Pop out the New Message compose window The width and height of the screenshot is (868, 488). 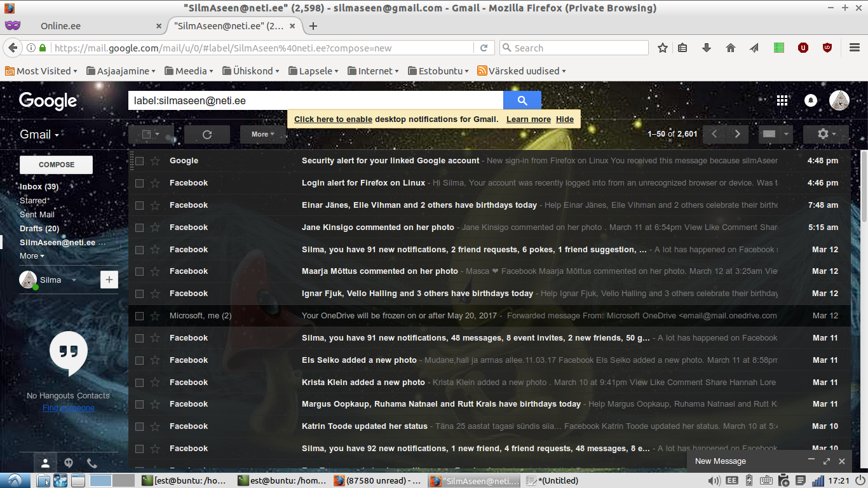tap(827, 461)
